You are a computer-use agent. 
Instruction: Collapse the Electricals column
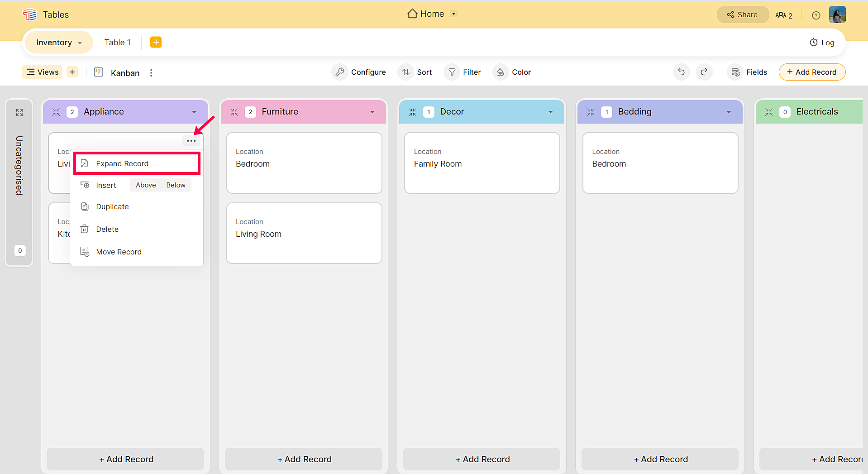(x=769, y=112)
